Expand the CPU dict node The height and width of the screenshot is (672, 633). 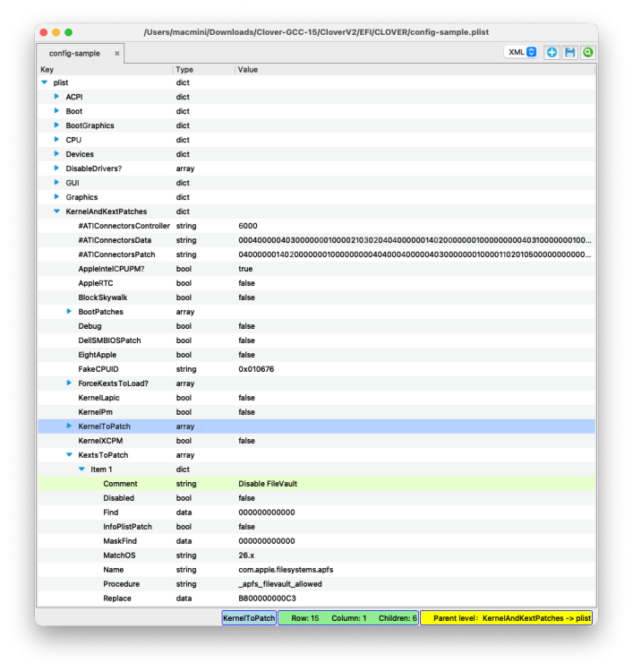point(56,140)
